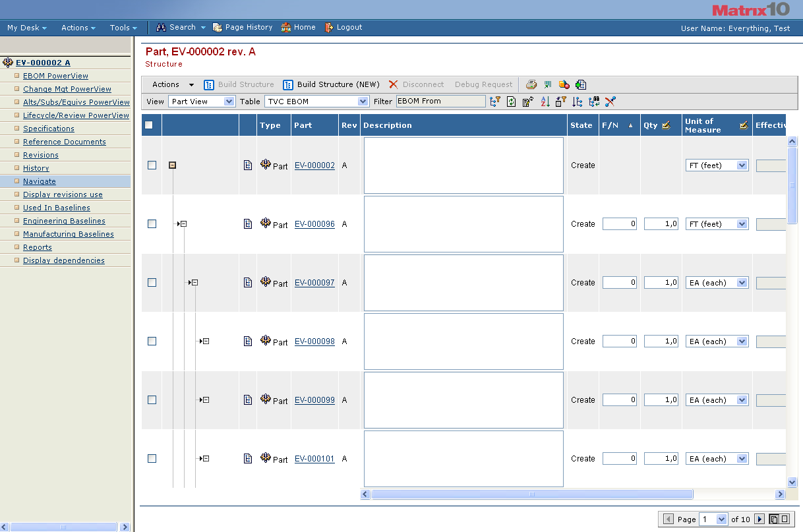Image resolution: width=803 pixels, height=532 pixels.
Task: Click the Qty field for EV-000098
Action: 661,341
